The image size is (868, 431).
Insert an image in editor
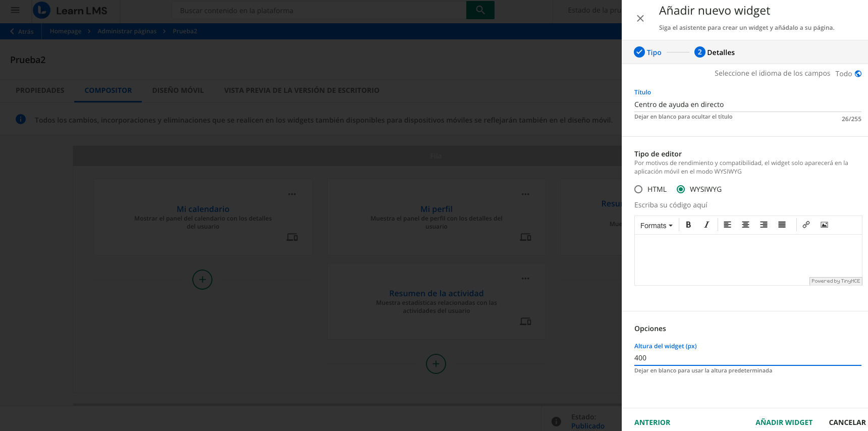pyautogui.click(x=824, y=225)
